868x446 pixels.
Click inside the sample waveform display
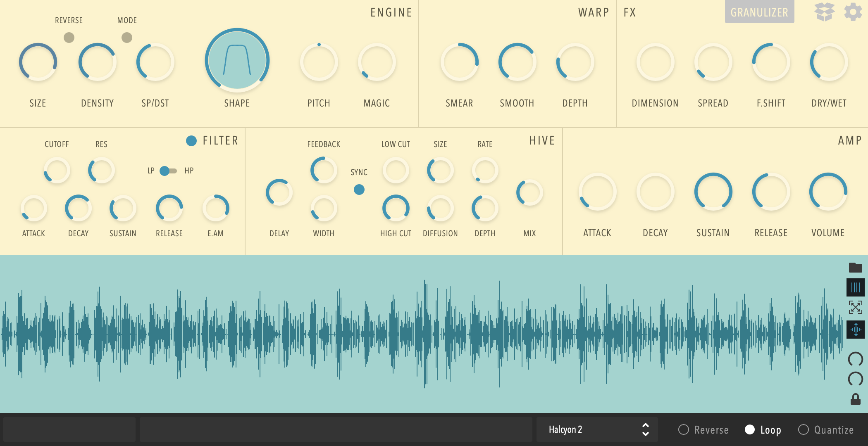tap(422, 334)
